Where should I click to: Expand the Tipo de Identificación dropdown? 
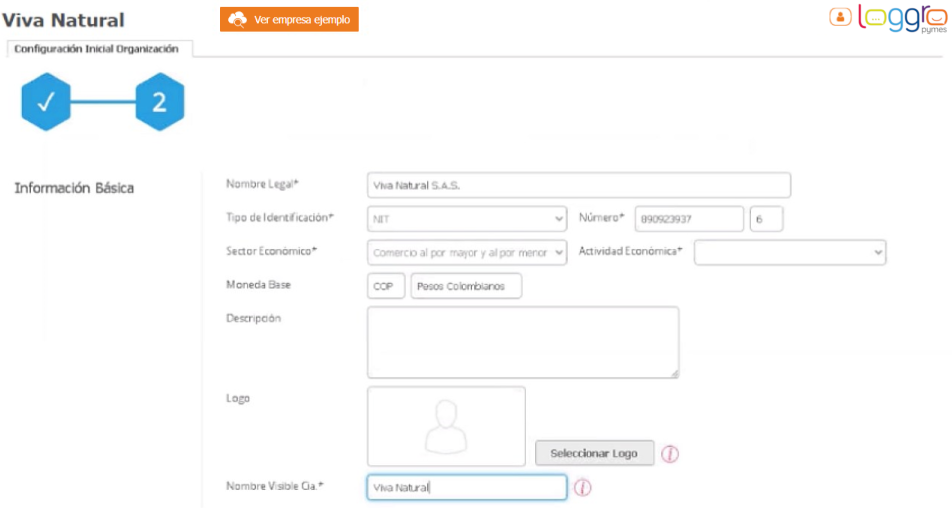click(x=467, y=219)
